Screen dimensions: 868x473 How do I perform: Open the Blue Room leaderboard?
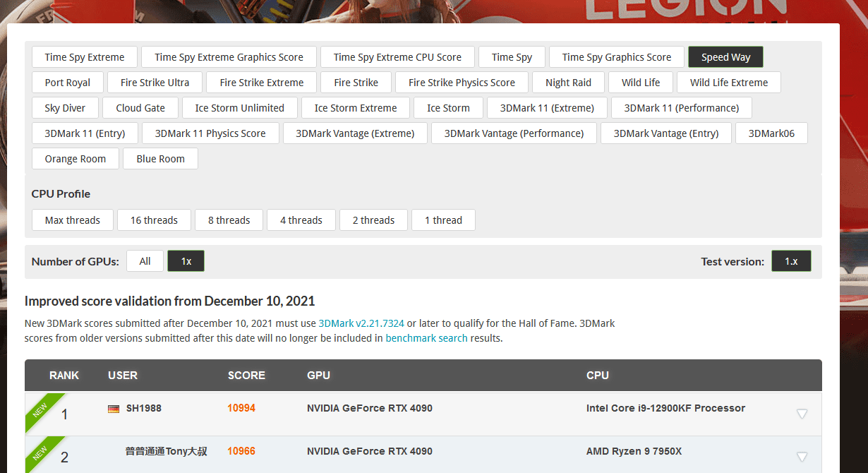pyautogui.click(x=161, y=159)
